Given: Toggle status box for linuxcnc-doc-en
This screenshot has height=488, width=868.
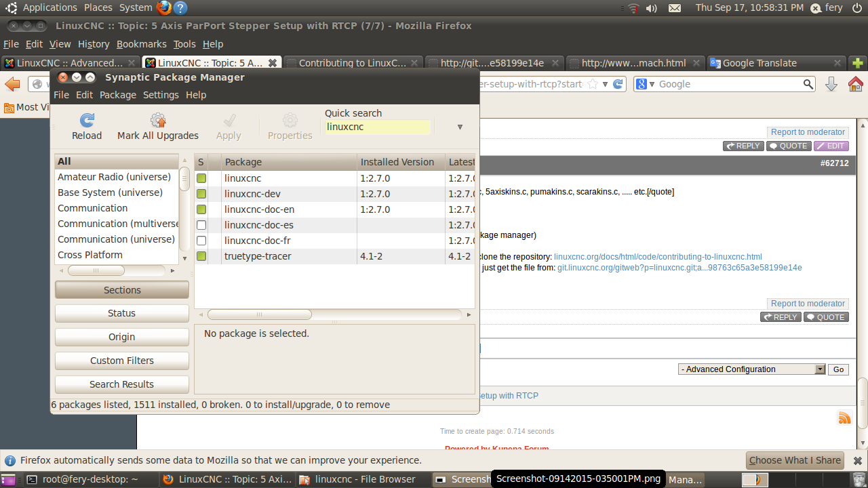Looking at the screenshot, I should click(201, 209).
